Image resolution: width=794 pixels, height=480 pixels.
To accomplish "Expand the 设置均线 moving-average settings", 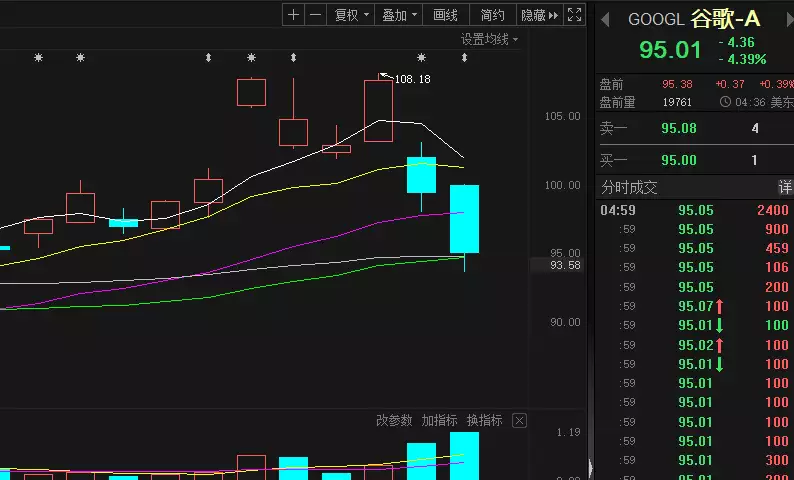I will pos(490,39).
